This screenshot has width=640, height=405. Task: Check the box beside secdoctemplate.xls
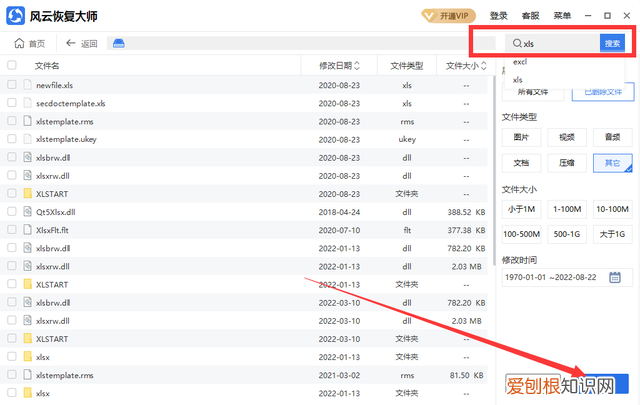(x=12, y=103)
